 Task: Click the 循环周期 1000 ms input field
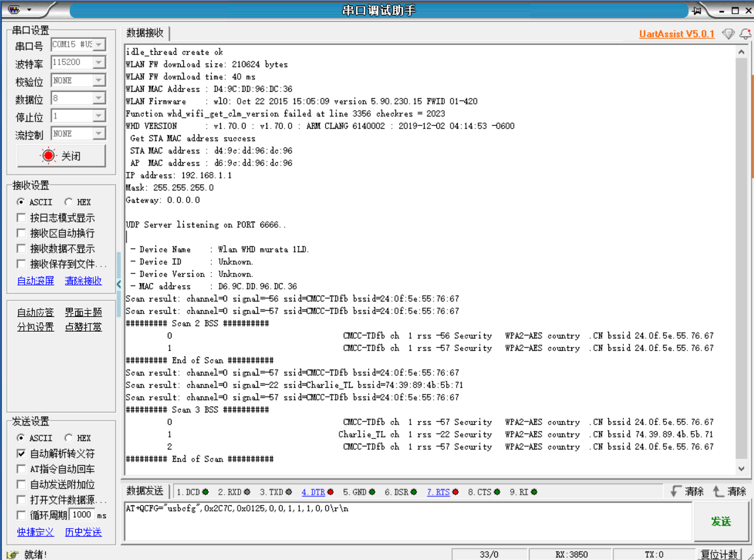click(x=81, y=515)
